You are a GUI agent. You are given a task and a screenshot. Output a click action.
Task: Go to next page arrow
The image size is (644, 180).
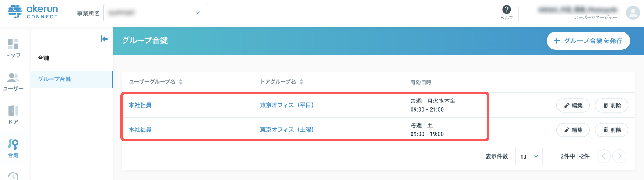(619, 156)
